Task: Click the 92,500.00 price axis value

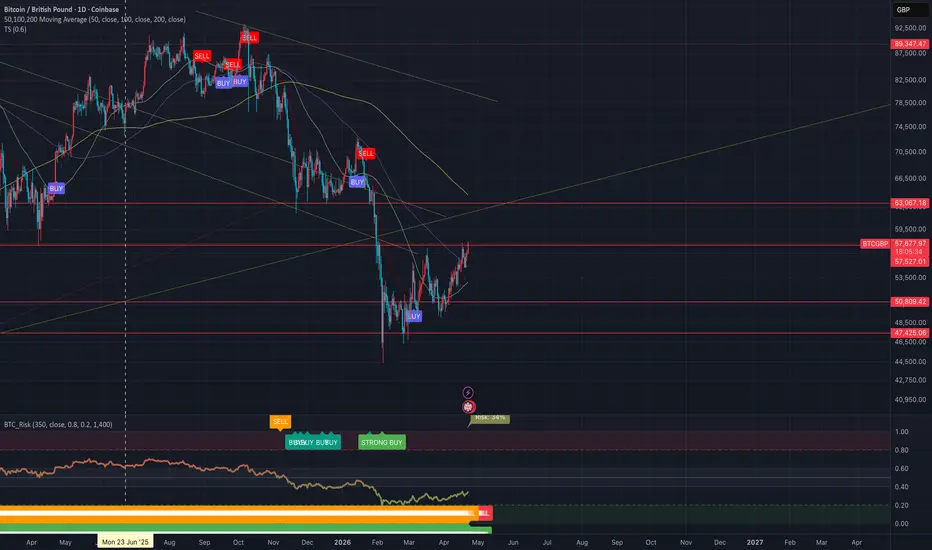Action: pos(910,28)
